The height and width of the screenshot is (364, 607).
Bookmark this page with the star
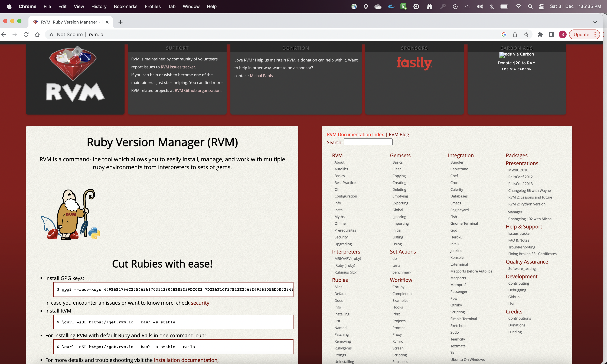(526, 35)
